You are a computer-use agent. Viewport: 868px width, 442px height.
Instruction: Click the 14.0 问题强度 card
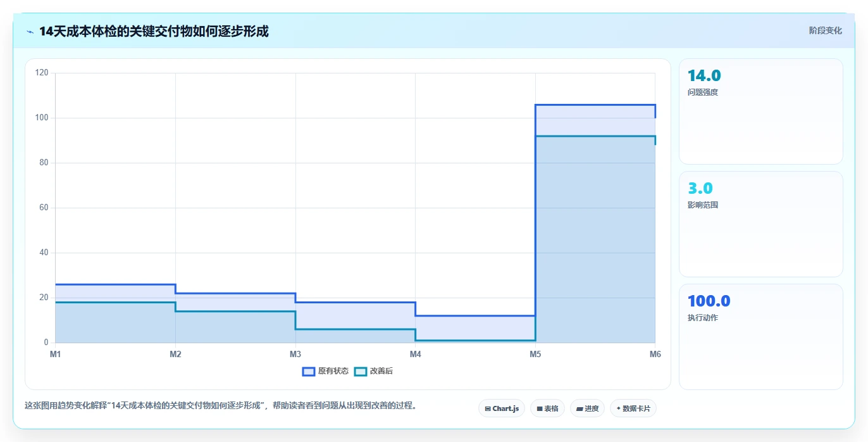pyautogui.click(x=760, y=111)
